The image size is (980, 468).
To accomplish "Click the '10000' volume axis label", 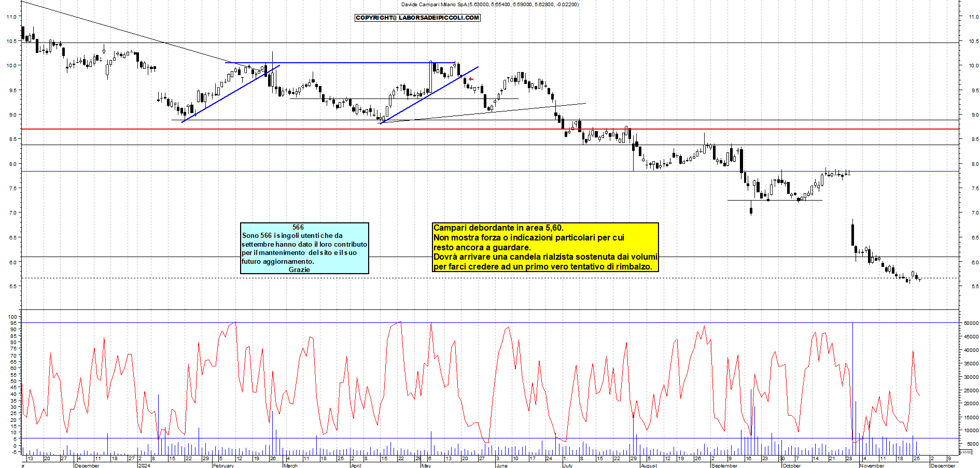I will (971, 430).
